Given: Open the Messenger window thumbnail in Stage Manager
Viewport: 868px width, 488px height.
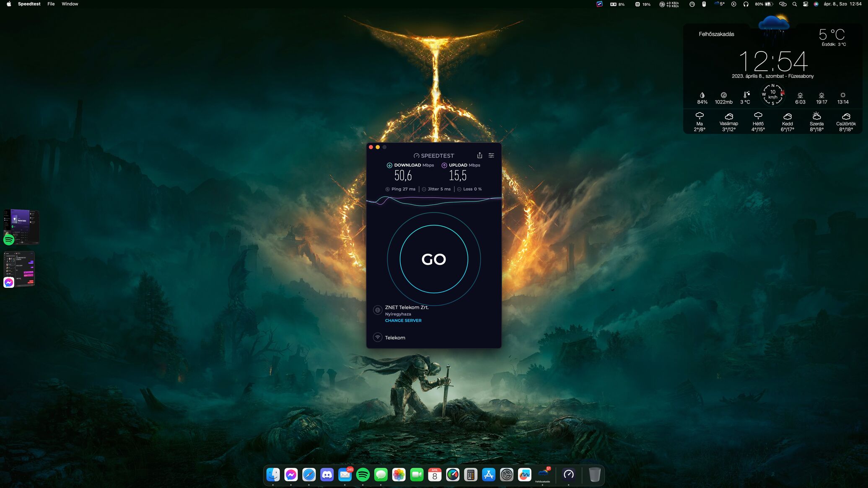Looking at the screenshot, I should coord(19,269).
